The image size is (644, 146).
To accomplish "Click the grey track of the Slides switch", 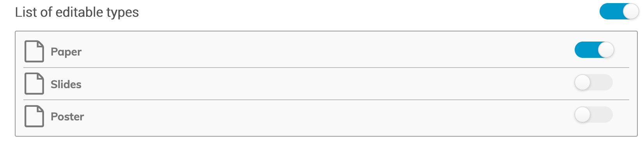I will pyautogui.click(x=602, y=82).
